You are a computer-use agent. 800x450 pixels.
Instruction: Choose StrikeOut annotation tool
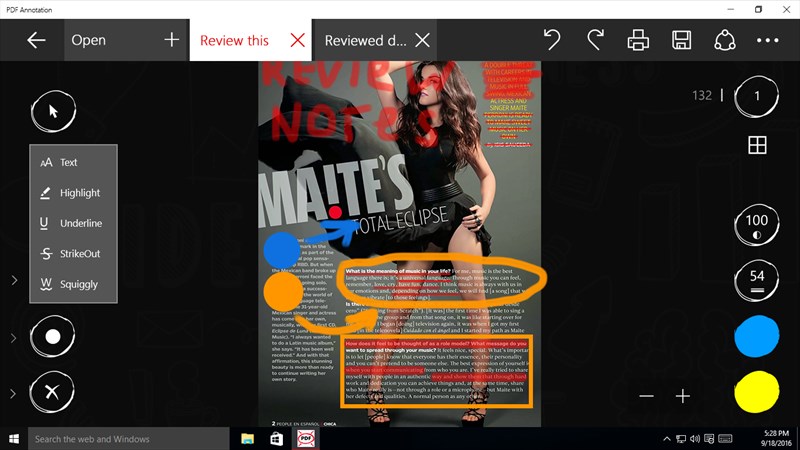pos(73,254)
